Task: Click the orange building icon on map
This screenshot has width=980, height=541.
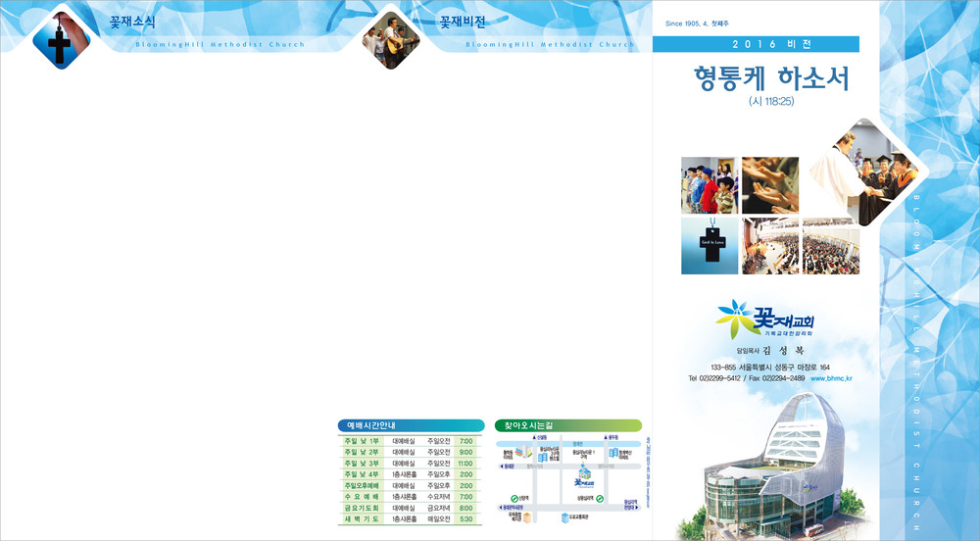Action: coord(528,516)
